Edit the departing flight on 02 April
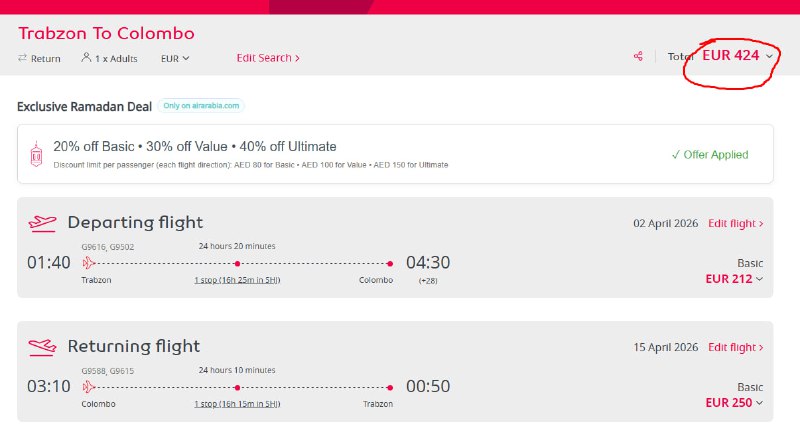800x446 pixels. (735, 223)
